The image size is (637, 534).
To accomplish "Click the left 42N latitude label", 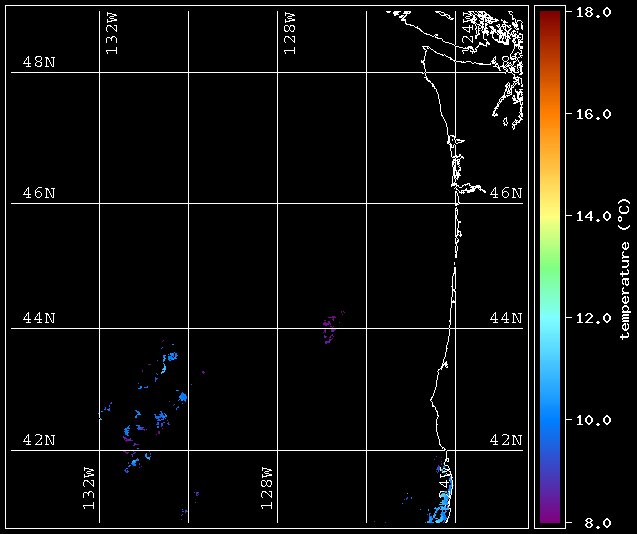I will pos(39,440).
